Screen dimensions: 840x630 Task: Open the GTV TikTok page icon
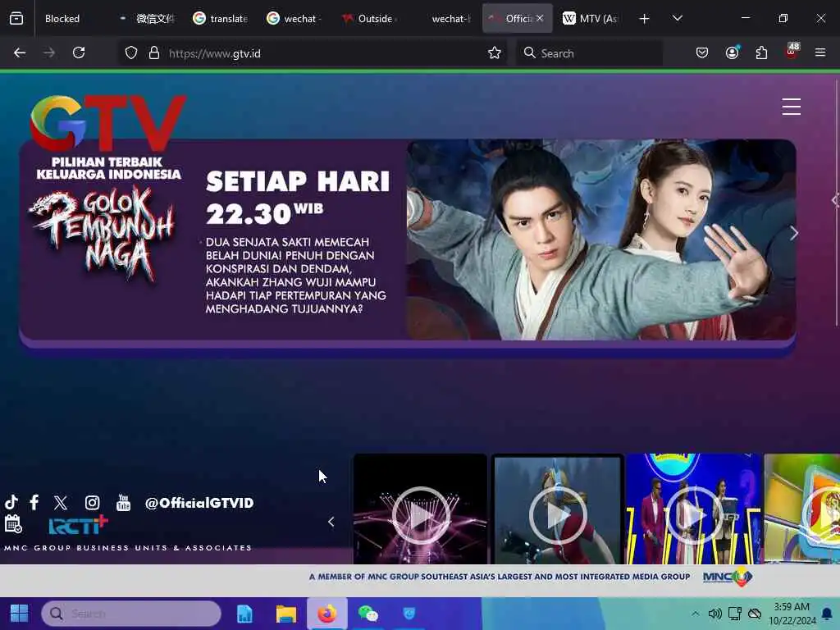point(11,502)
